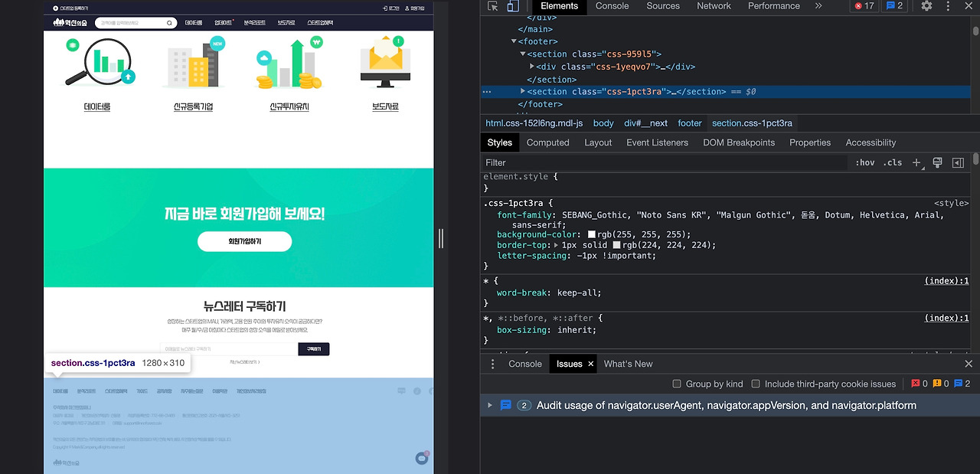This screenshot has width=980, height=474.
Task: Switch to the Sources tab
Action: click(663, 5)
